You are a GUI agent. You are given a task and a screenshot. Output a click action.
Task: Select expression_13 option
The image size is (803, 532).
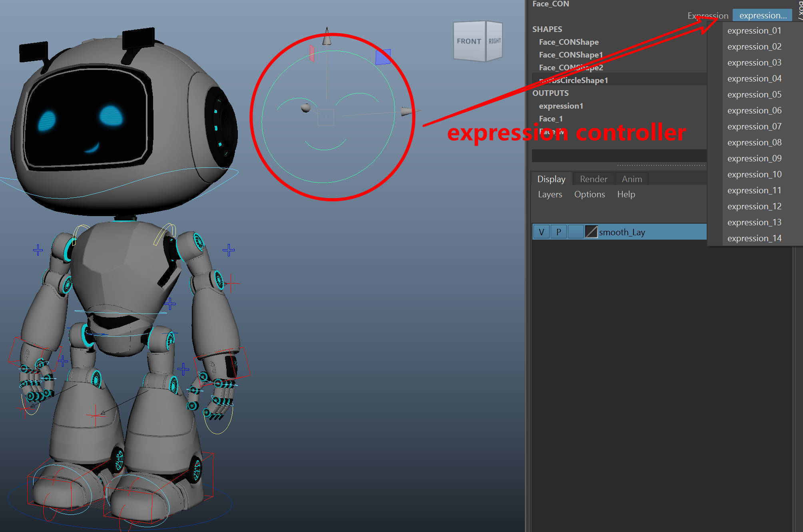click(x=754, y=222)
